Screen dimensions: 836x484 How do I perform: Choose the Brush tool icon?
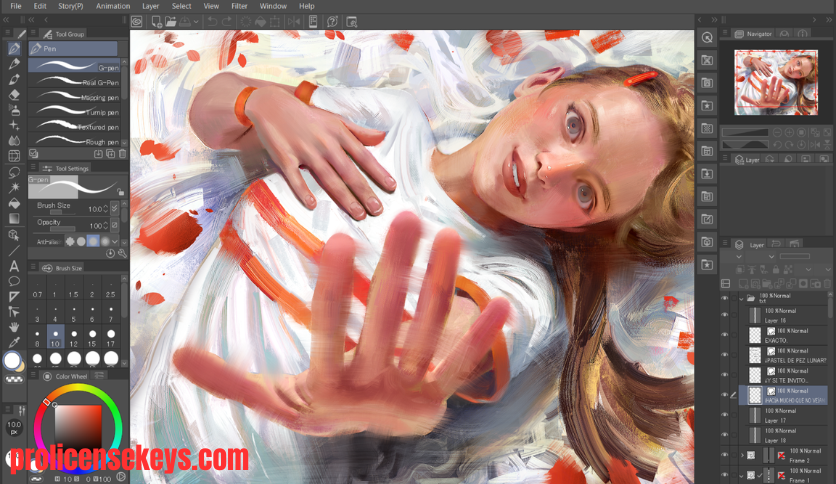coord(14,79)
